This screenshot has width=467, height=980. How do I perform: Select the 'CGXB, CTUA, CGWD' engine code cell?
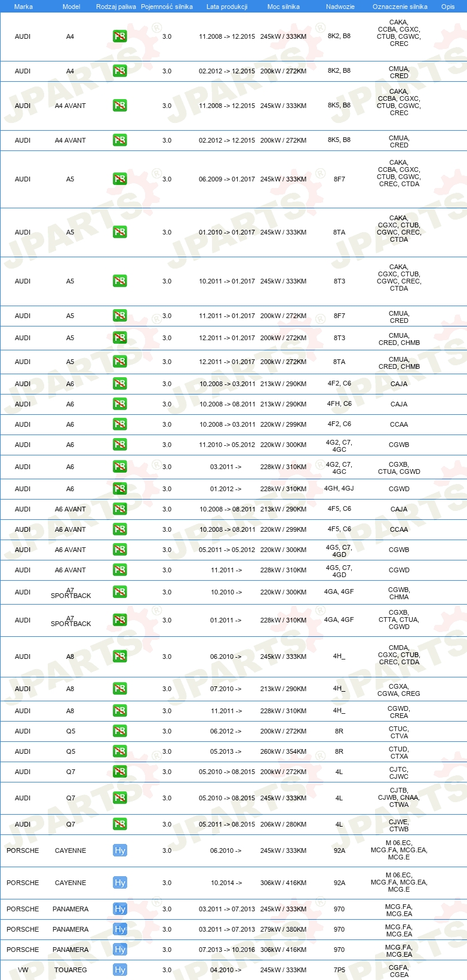point(399,468)
